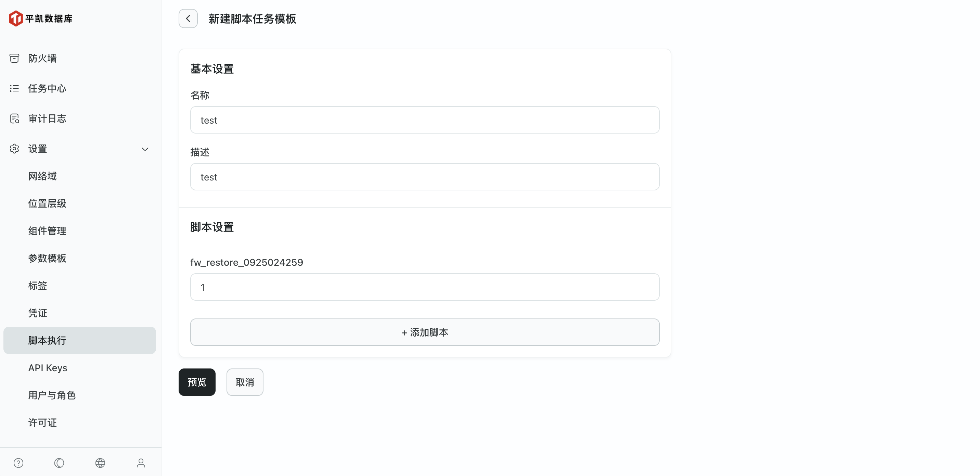
Task: Select the 脚本执行 sidebar item
Action: coord(47,340)
